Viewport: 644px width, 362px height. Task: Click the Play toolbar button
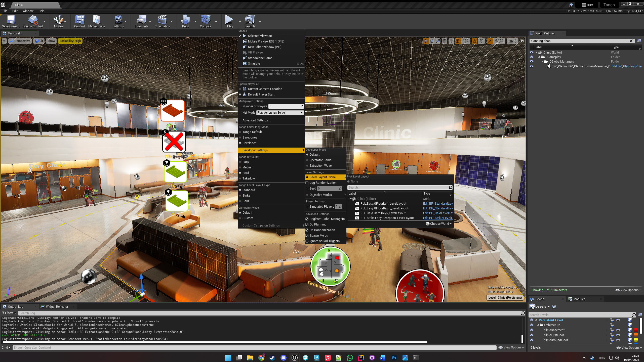(x=230, y=21)
